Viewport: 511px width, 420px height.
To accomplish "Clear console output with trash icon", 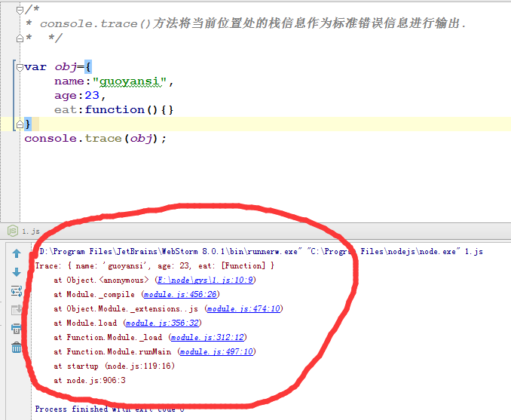I will coord(16,348).
